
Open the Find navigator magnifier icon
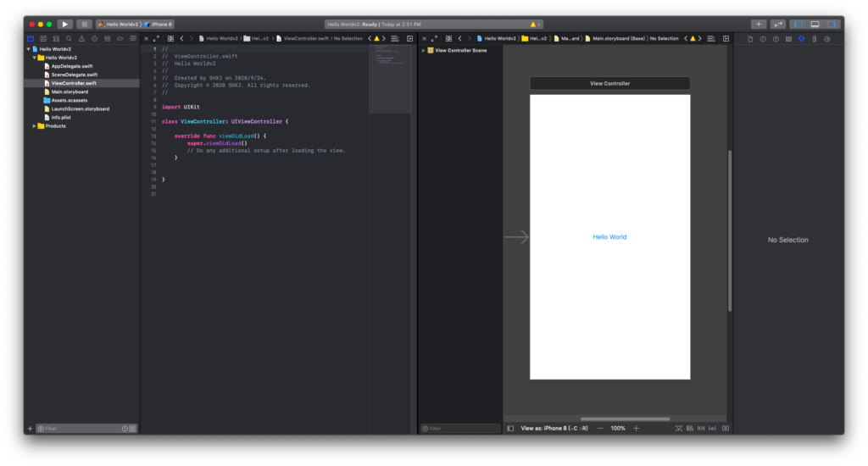(x=69, y=38)
